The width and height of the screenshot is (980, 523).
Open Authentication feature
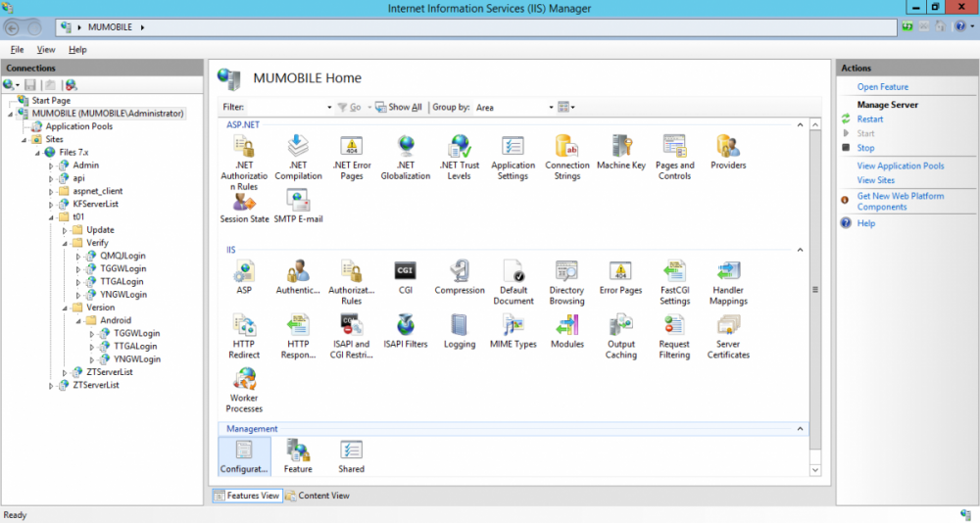tap(298, 277)
